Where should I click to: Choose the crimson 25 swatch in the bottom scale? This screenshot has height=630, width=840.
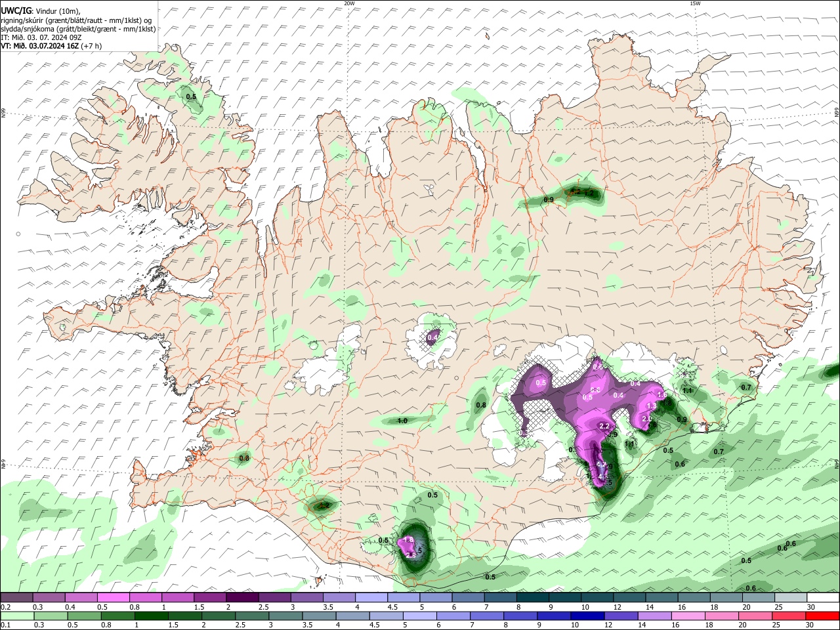coord(789,616)
